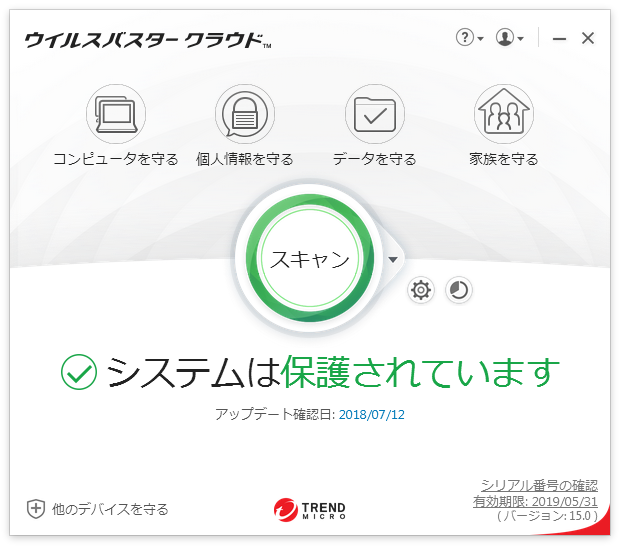Image resolution: width=620 pixels, height=547 pixels.
Task: Expand the scan options arrow beside スキャン
Action: (393, 259)
